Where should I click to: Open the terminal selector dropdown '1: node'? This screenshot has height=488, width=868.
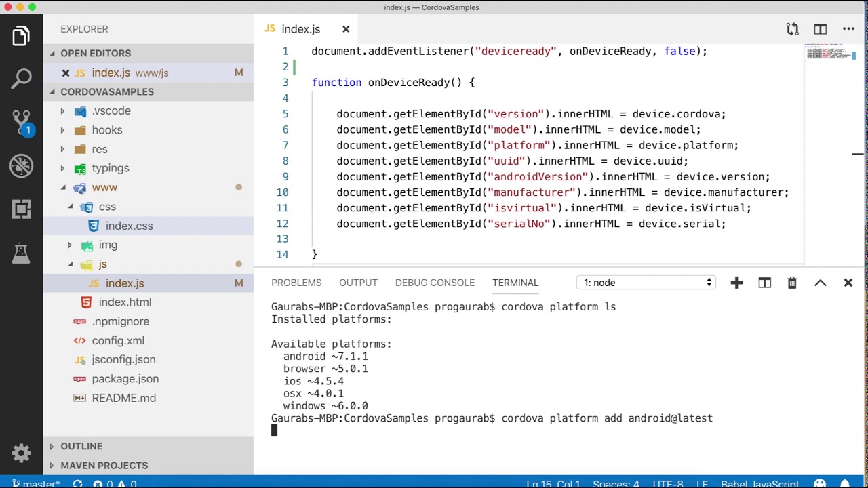646,283
